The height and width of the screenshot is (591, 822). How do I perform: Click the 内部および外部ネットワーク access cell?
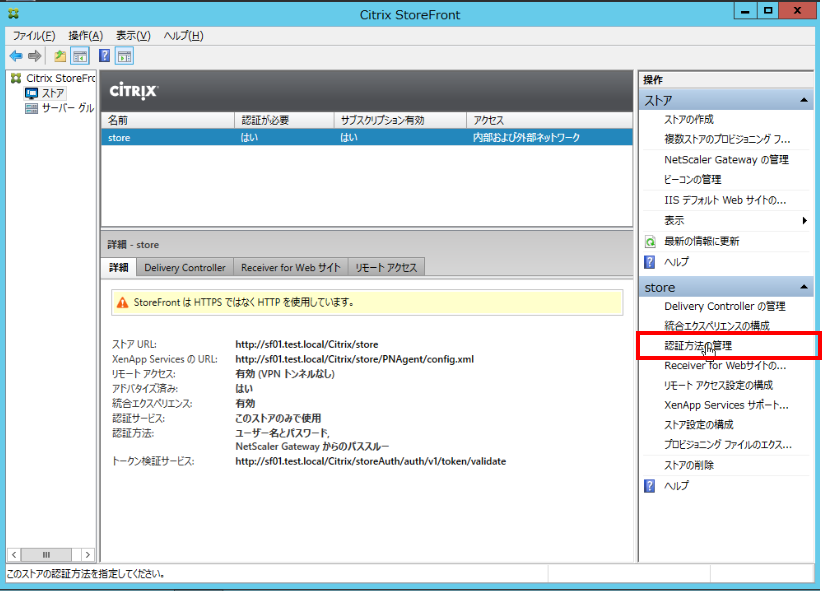tap(526, 137)
